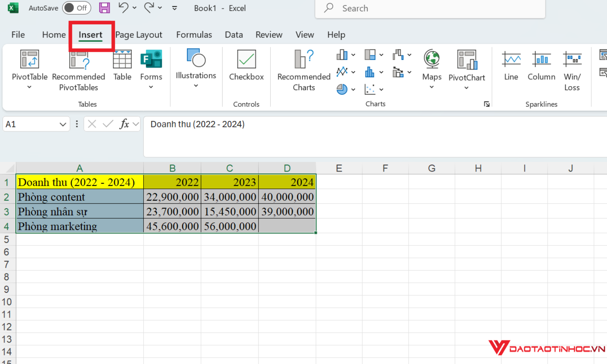607x364 pixels.
Task: Click the Recommended PivotTables button
Action: 79,70
